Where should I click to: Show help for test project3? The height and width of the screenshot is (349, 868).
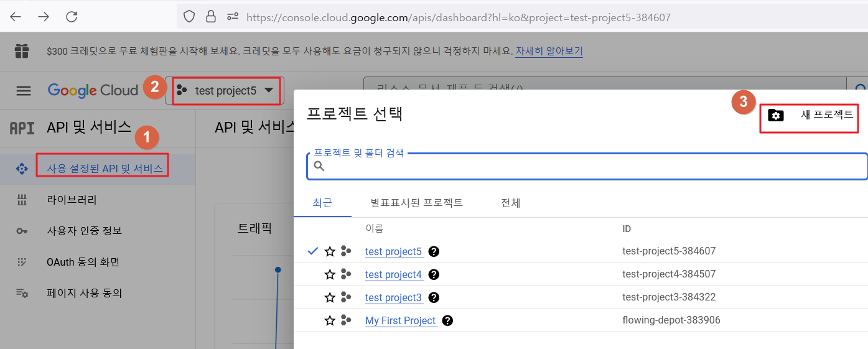click(434, 297)
